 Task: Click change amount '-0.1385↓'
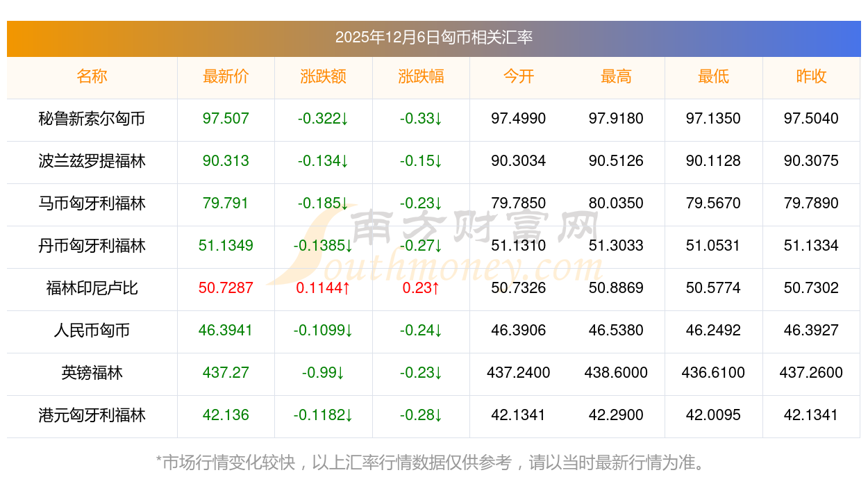click(324, 246)
